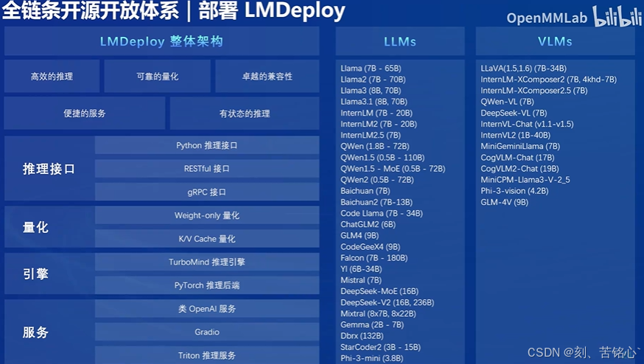
Task: Click the YI (6B-34B) entry
Action: tap(361, 269)
